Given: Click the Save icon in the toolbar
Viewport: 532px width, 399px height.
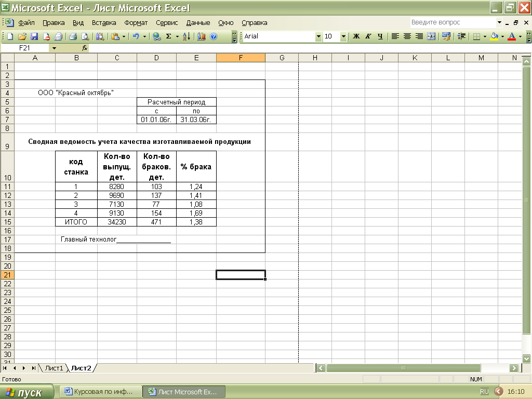Looking at the screenshot, I should 34,36.
